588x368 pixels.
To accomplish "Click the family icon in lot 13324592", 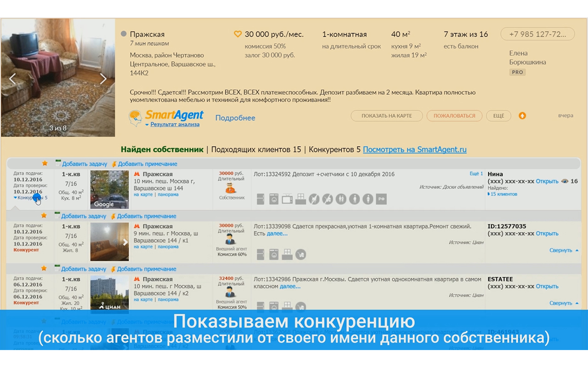I will point(340,199).
